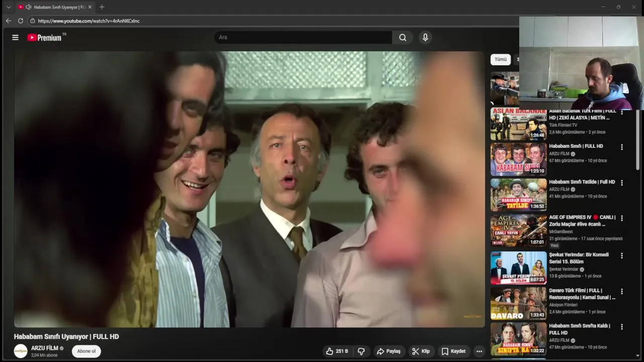The width and height of the screenshot is (644, 362).
Task: Share the video using Paylaş
Action: 389,351
